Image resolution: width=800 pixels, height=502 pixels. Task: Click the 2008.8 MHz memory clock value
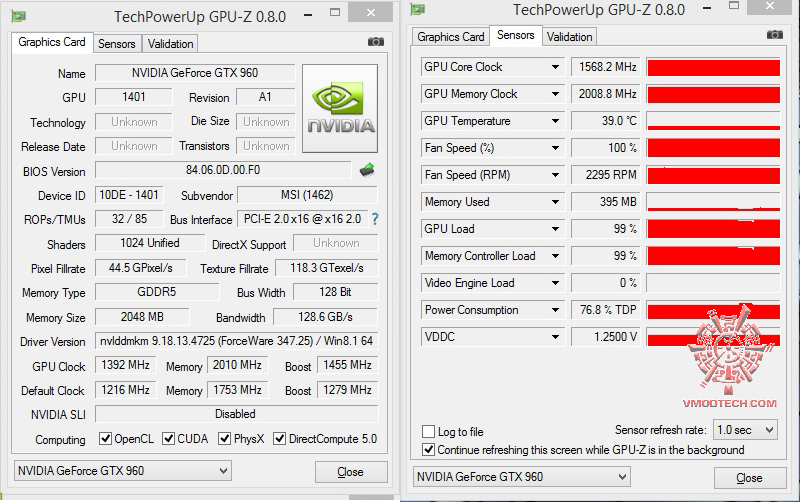pos(607,94)
